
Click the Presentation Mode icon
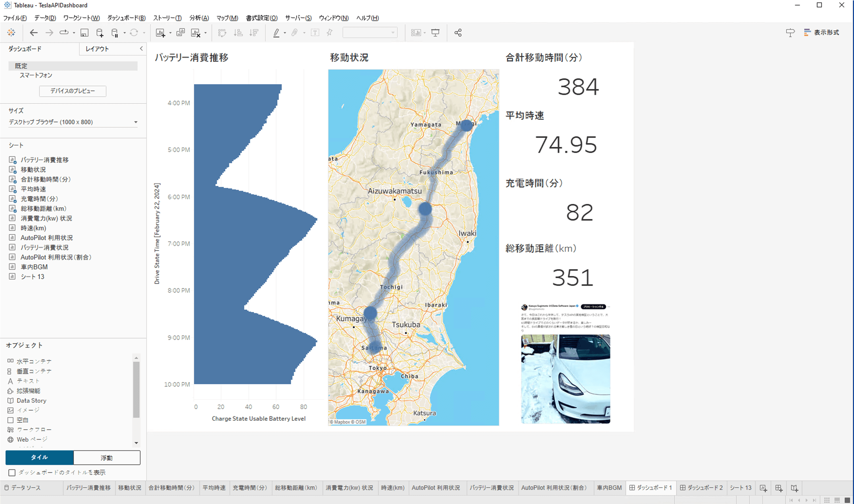pos(435,33)
